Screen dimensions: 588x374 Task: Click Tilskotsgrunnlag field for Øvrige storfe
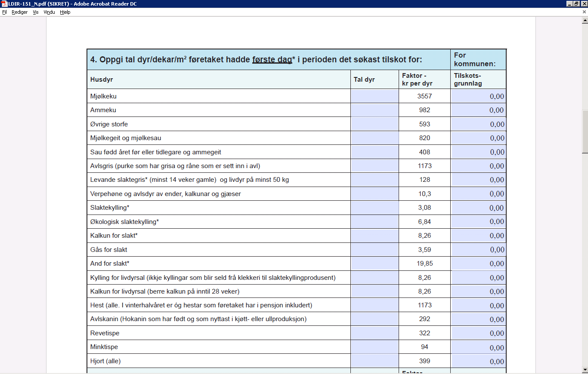click(478, 124)
